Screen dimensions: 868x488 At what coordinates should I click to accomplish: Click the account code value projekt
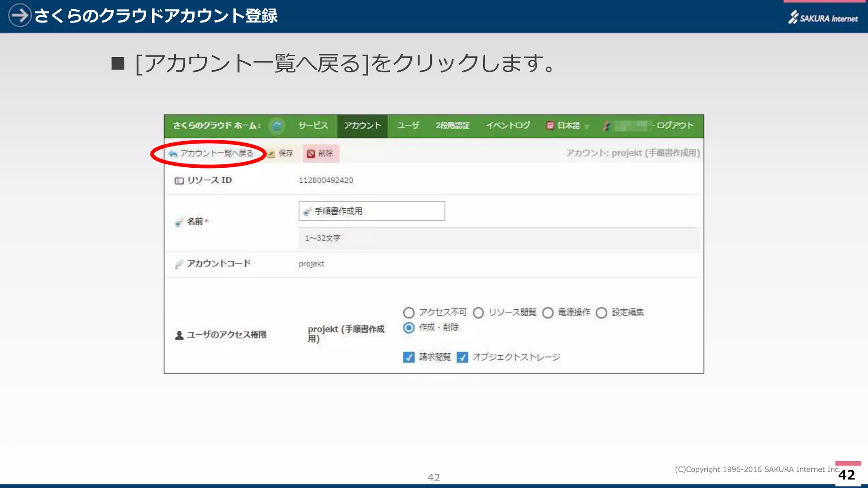(312, 264)
